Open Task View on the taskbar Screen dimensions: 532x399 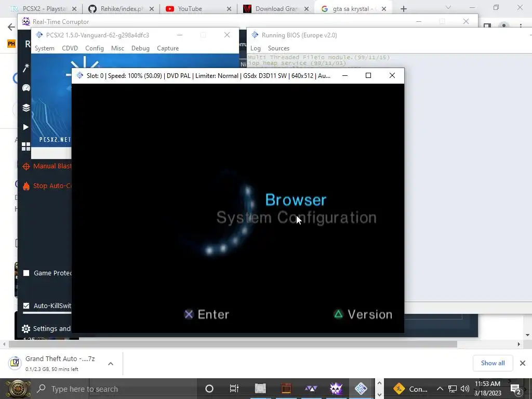click(234, 389)
